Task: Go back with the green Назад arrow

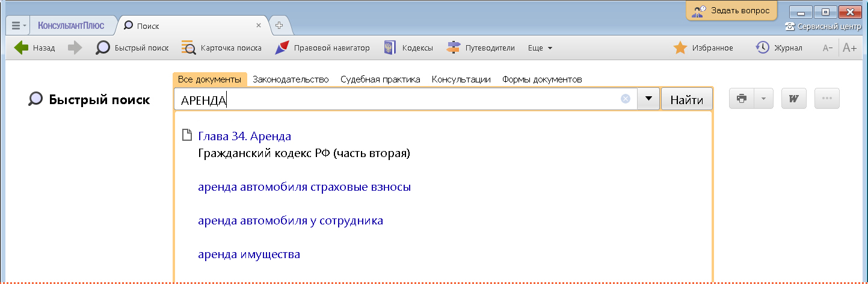Action: (34, 48)
